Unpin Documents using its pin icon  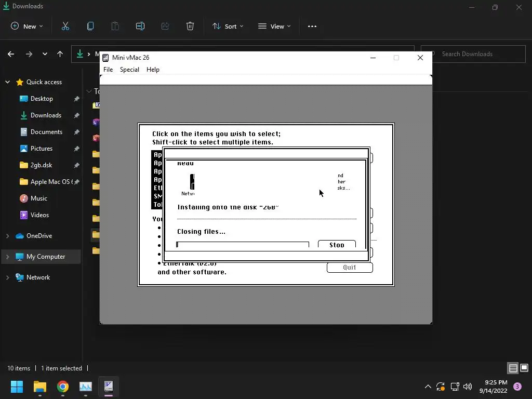coord(77,132)
